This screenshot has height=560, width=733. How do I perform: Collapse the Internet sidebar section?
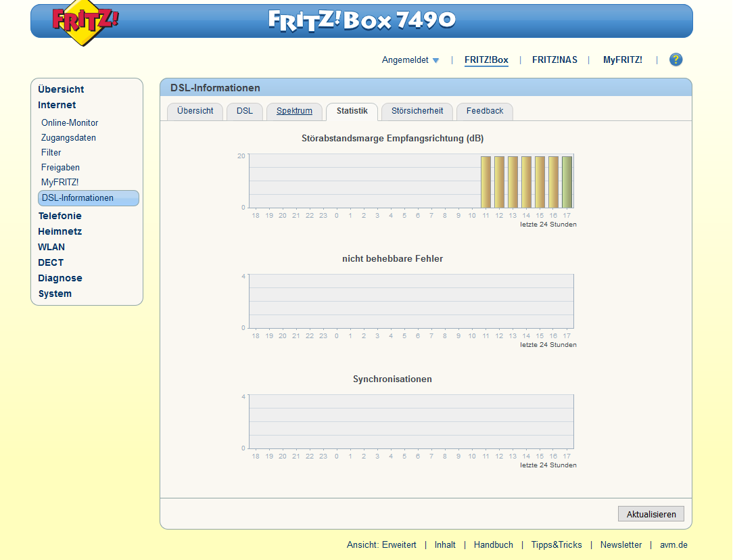tap(57, 106)
